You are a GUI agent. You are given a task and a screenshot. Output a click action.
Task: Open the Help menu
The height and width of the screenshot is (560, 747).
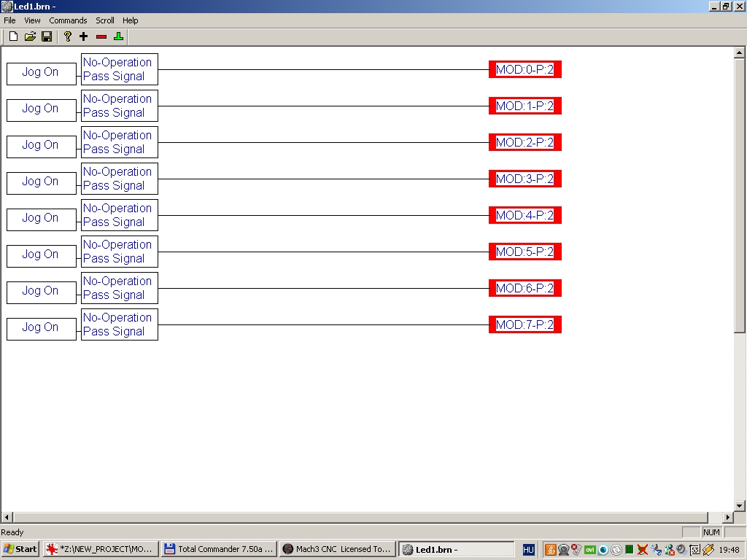click(130, 20)
